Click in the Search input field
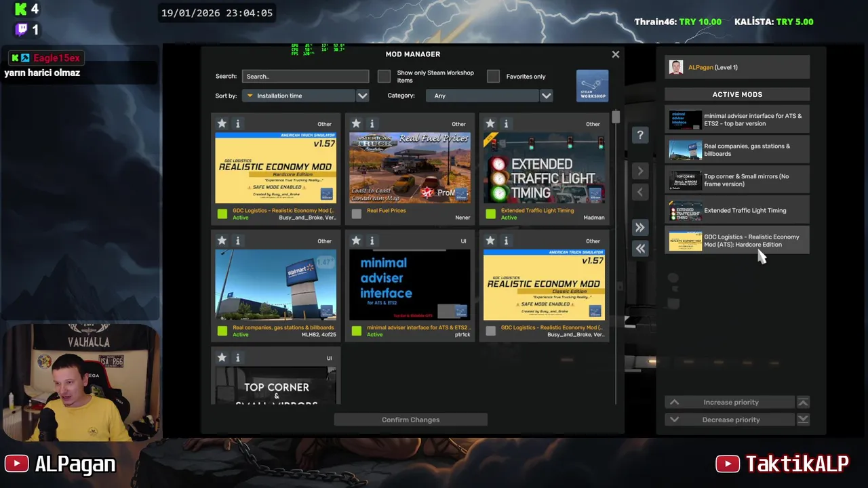Image resolution: width=868 pixels, height=488 pixels. (x=306, y=77)
